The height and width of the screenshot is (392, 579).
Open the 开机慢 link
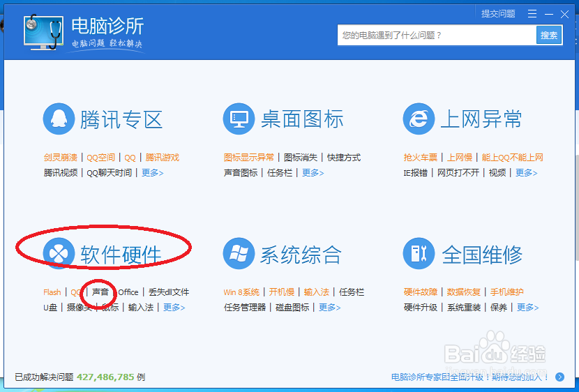point(282,292)
